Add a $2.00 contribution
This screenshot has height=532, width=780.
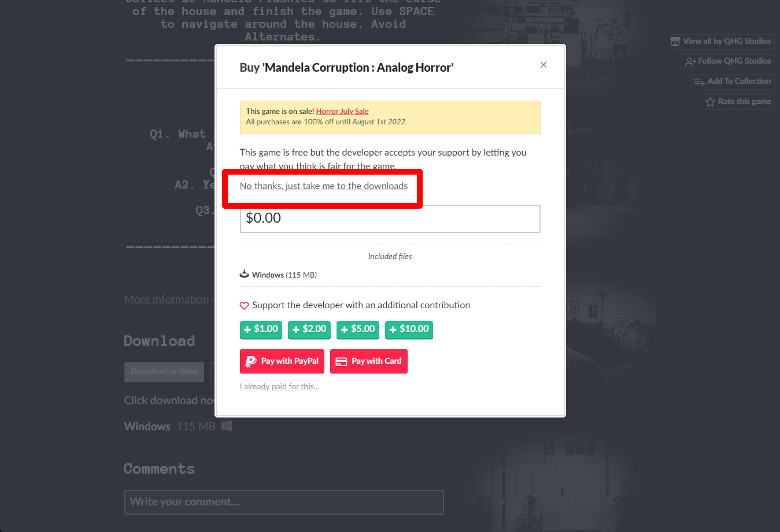coord(309,329)
